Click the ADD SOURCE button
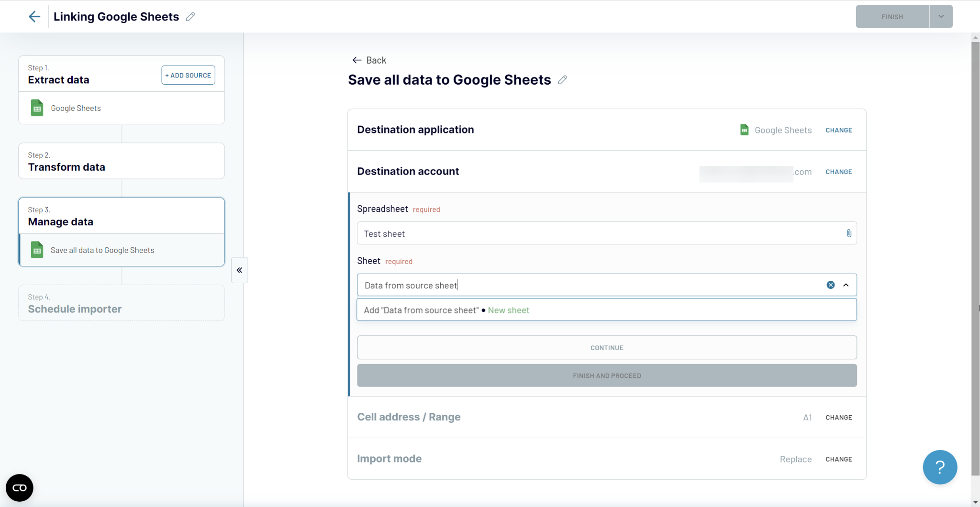Image resolution: width=980 pixels, height=507 pixels. pyautogui.click(x=188, y=75)
